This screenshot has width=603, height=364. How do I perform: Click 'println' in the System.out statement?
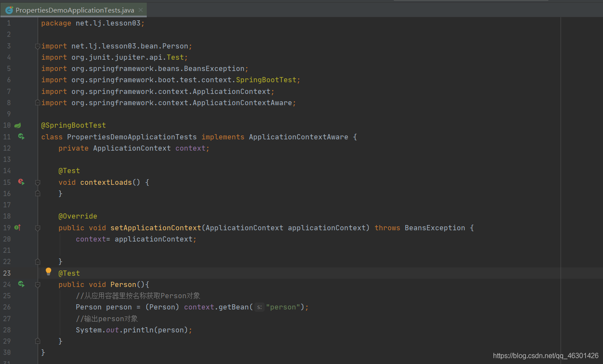[x=139, y=330]
